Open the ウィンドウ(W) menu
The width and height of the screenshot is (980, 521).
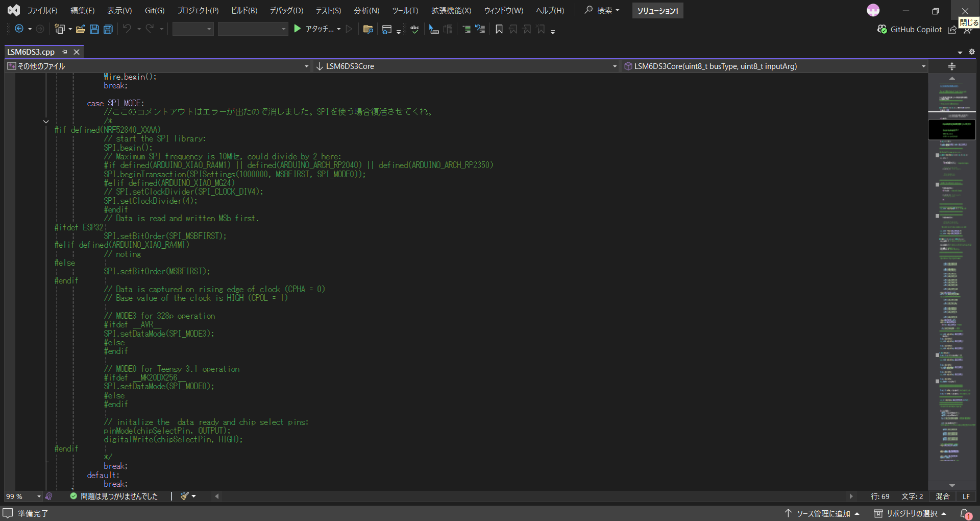pyautogui.click(x=503, y=11)
